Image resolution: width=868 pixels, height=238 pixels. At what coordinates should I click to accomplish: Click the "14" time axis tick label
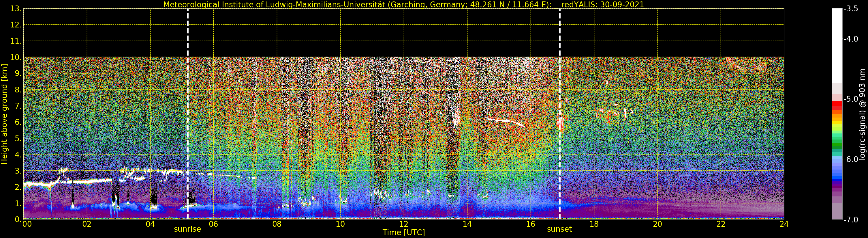(467, 224)
